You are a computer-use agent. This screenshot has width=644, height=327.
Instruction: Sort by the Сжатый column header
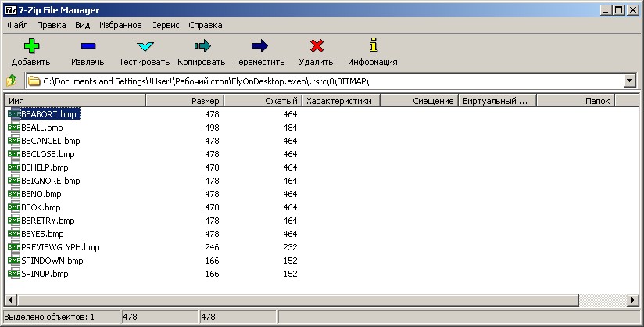click(x=263, y=101)
